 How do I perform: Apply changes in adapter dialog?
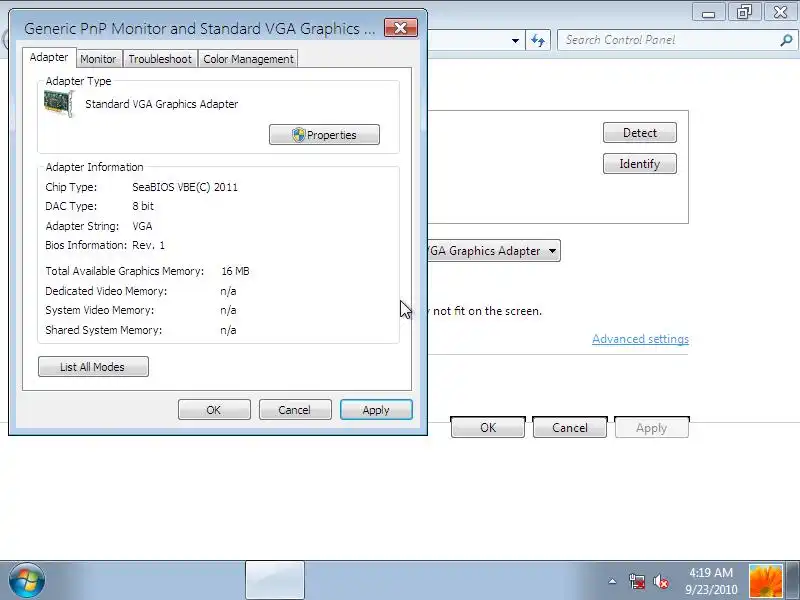[376, 410]
